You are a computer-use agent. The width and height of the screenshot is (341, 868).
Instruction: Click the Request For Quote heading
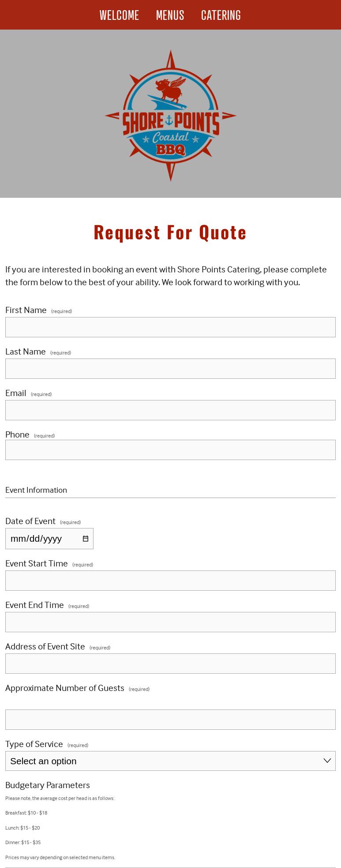pyautogui.click(x=170, y=232)
